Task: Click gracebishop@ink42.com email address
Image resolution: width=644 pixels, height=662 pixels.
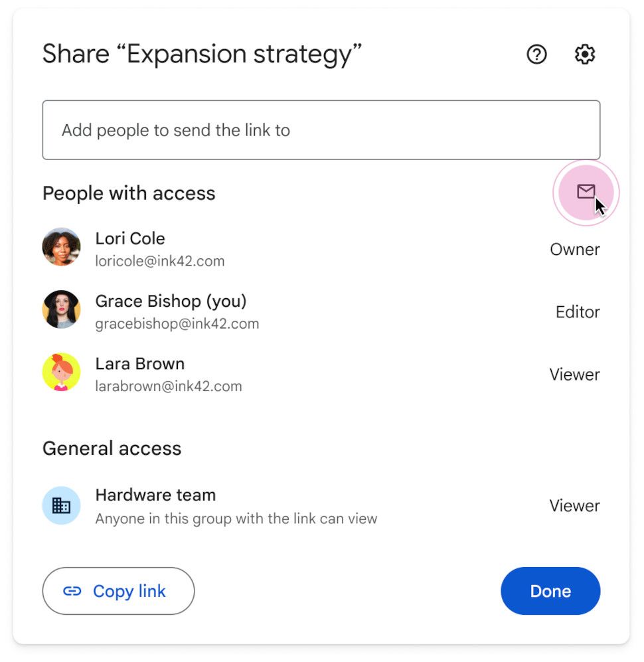Action: point(177,325)
